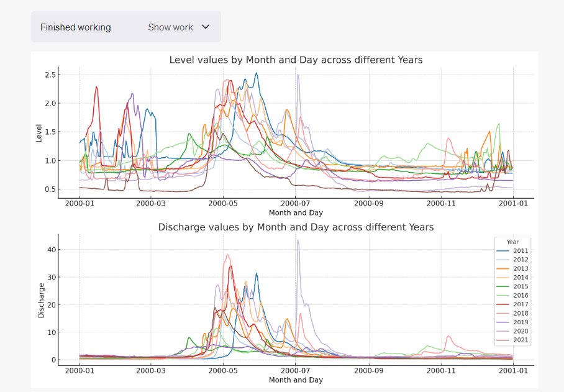Select the 2016 legend entry label

521,296
